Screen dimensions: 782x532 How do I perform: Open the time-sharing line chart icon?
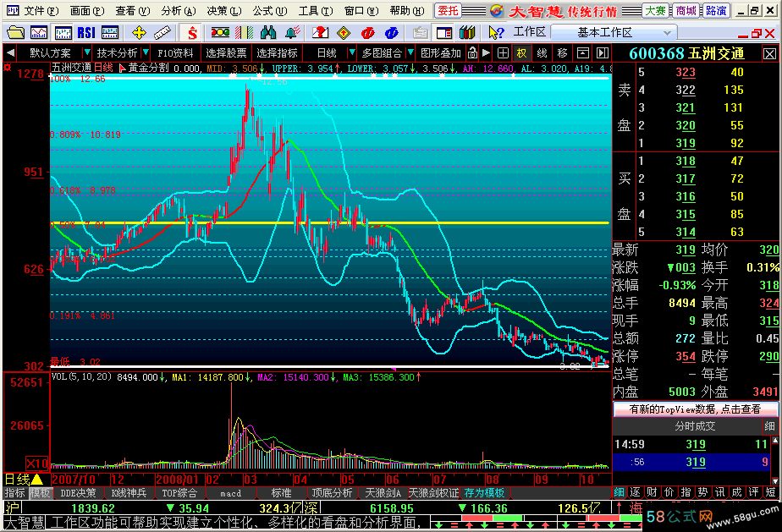39,33
